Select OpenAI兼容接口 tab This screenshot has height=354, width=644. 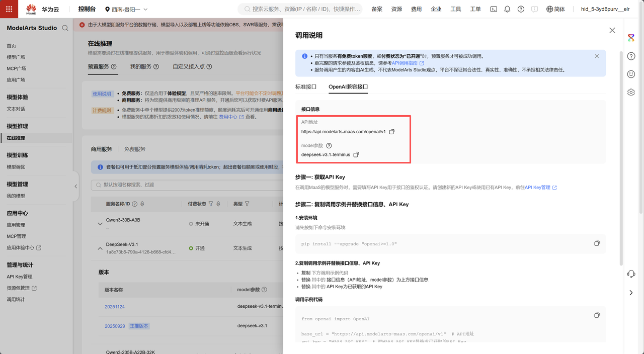(x=348, y=86)
